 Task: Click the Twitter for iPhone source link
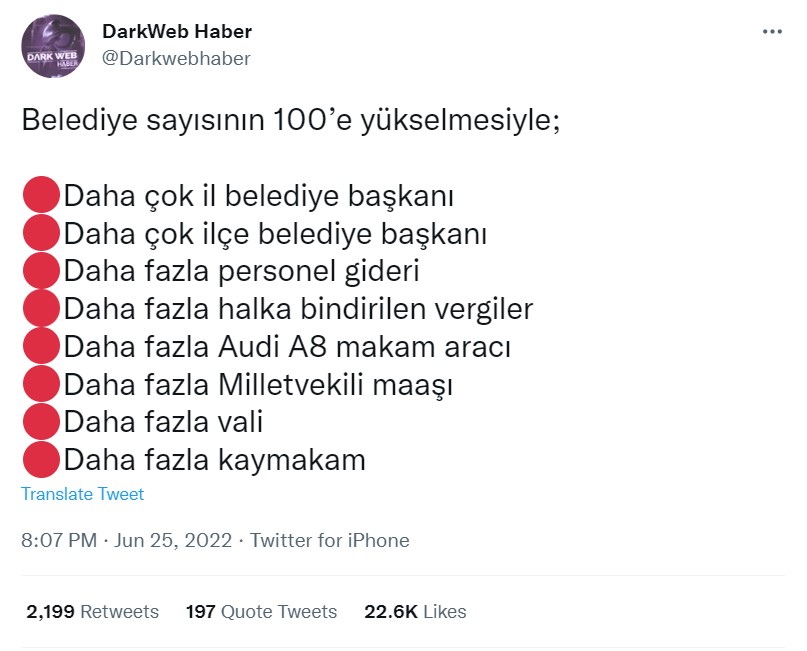[329, 540]
